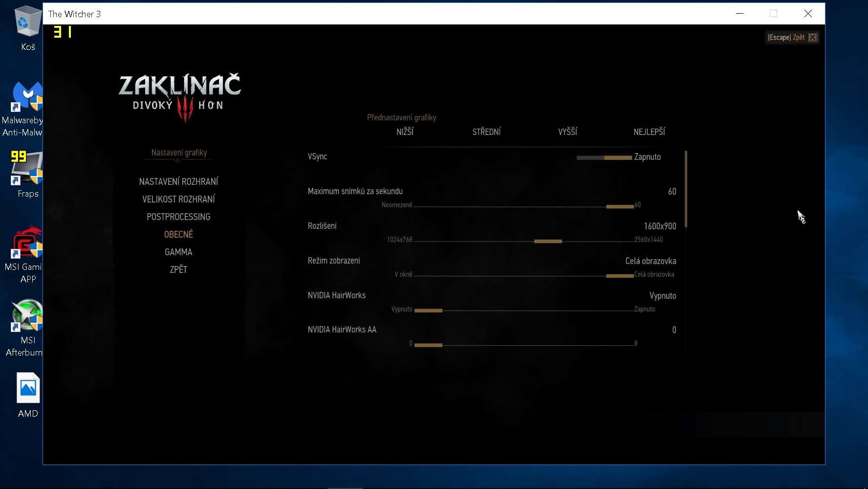Screen dimensions: 868x489
Task: Open the Koš recycle bin desktop icon
Action: [27, 28]
